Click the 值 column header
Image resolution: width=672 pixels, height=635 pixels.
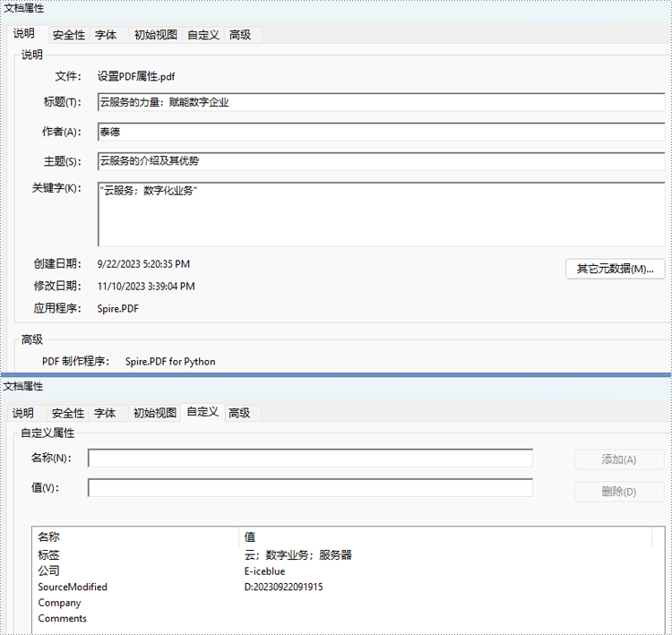pyautogui.click(x=445, y=536)
